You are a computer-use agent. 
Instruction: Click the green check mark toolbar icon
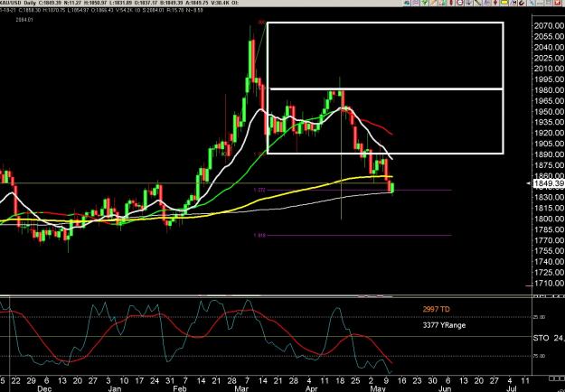point(425,3)
